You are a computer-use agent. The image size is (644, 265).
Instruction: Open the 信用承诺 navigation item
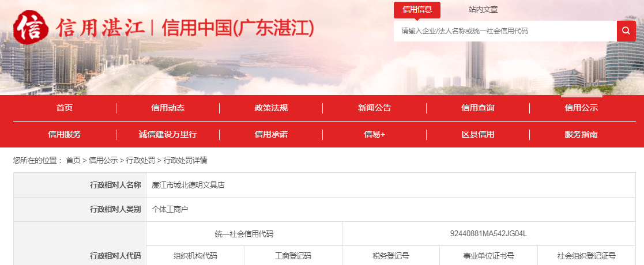271,134
